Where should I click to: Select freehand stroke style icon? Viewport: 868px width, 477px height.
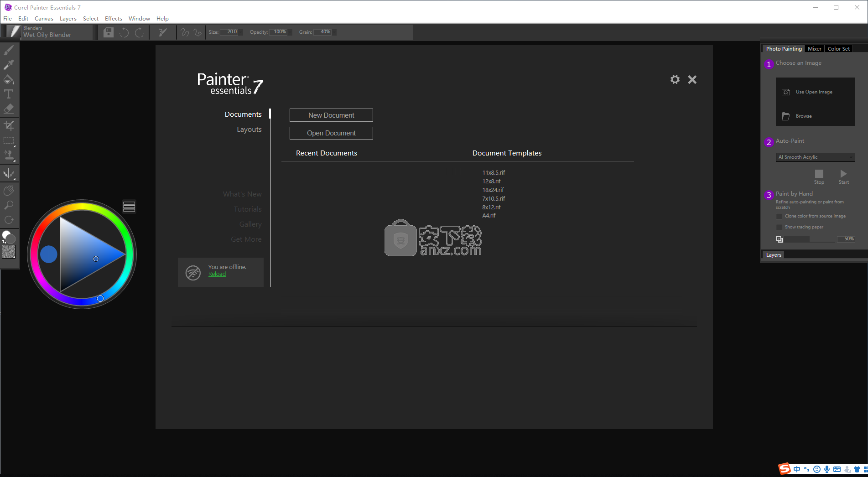[185, 32]
